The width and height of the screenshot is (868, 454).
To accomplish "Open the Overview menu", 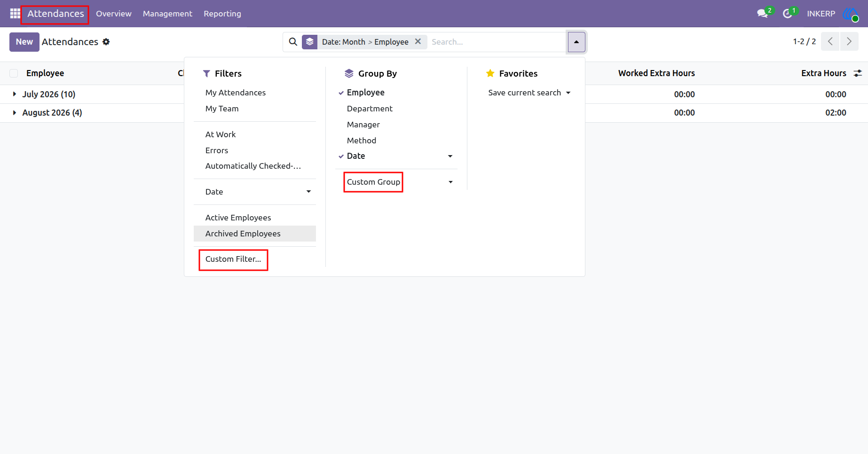I will coord(114,14).
